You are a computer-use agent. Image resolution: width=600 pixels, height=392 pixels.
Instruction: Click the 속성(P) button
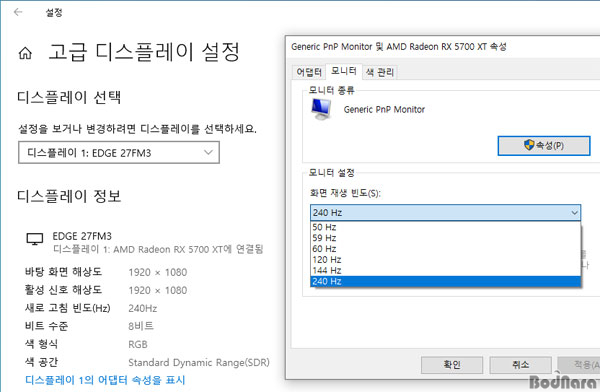(544, 145)
